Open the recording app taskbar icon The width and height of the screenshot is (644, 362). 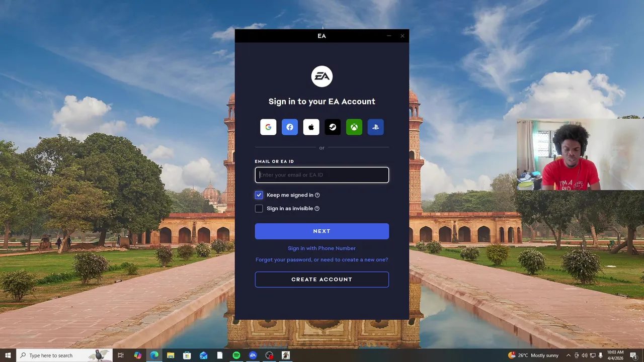pyautogui.click(x=269, y=355)
